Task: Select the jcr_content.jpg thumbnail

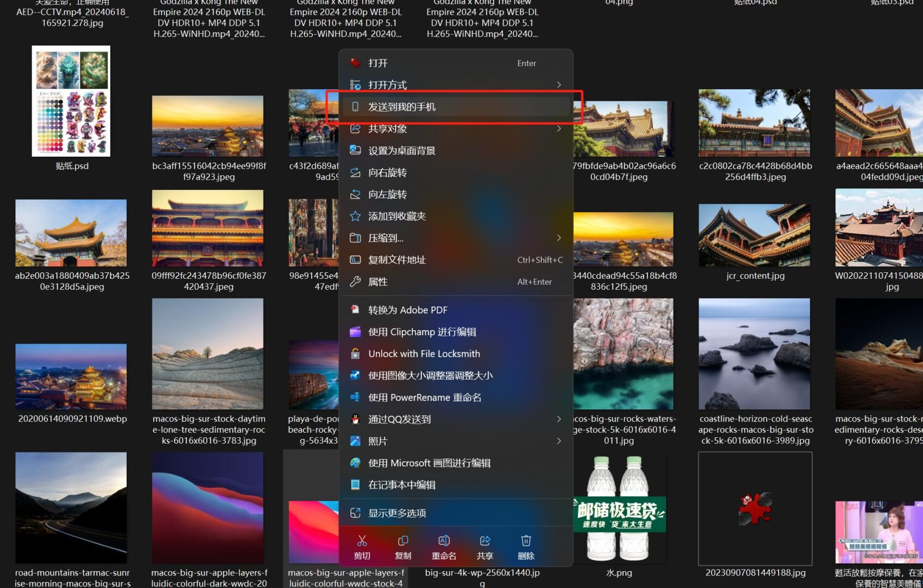Action: click(754, 235)
